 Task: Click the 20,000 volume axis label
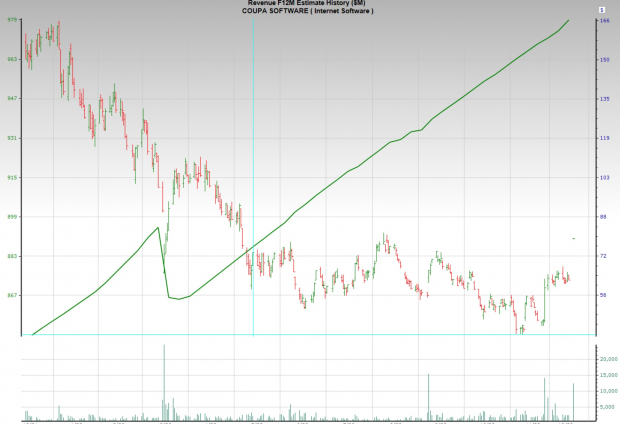[x=606, y=358]
